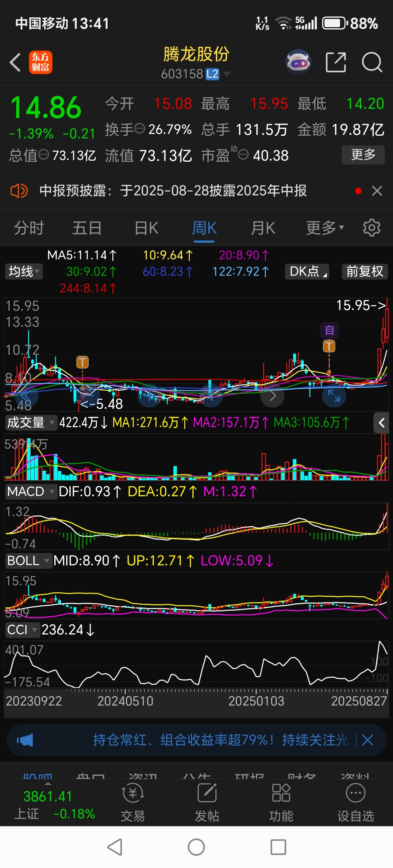The image size is (393, 868).
Task: Tap the orange T marker near 20240510
Action: 83,362
